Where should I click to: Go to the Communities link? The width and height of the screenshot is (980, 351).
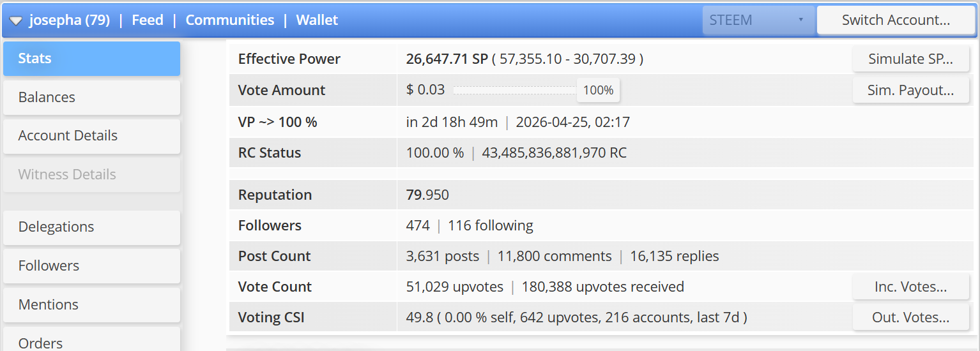click(x=230, y=20)
